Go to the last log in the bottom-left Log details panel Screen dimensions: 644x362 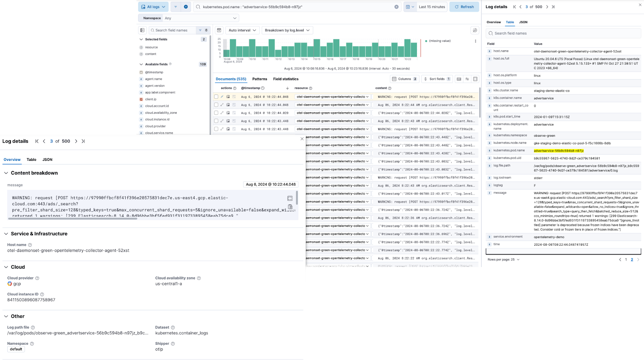point(83,141)
